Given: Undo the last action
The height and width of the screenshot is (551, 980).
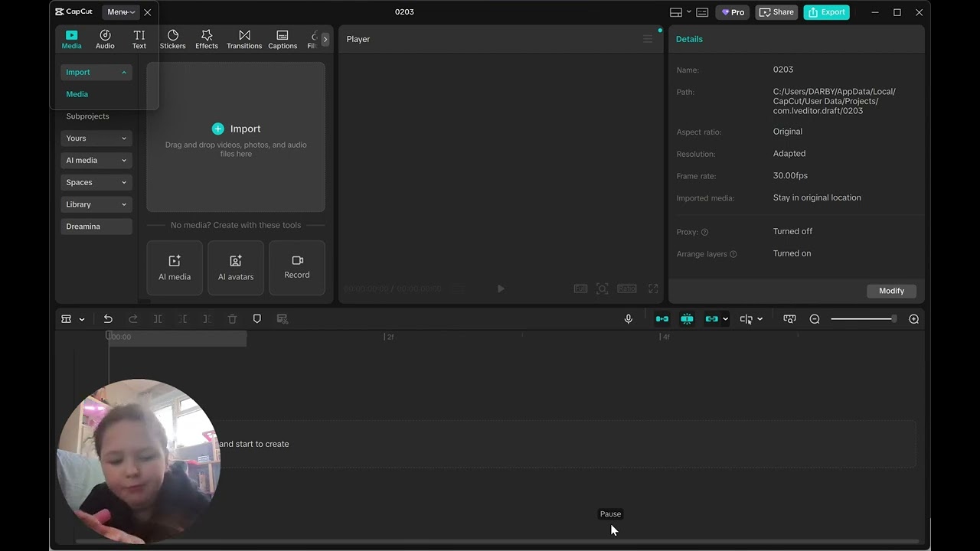Looking at the screenshot, I should click(x=108, y=319).
